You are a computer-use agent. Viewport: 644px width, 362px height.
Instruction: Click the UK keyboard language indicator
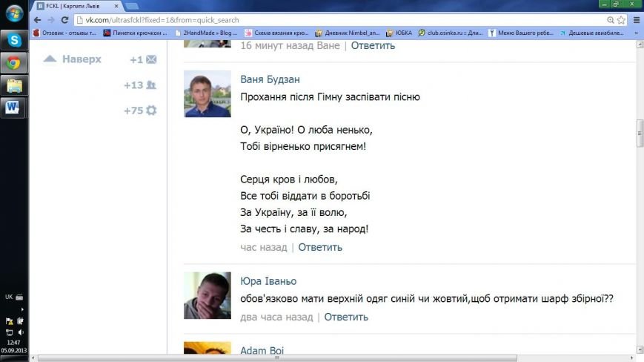[9, 297]
